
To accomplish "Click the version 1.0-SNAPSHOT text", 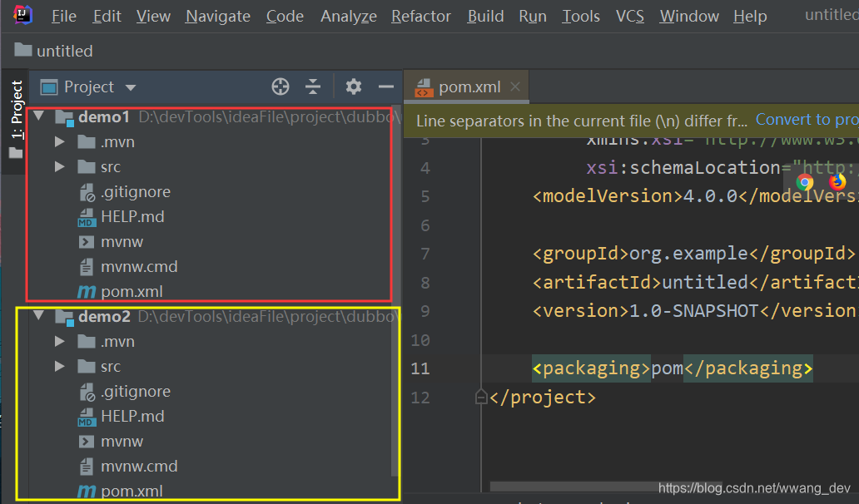I will [693, 311].
